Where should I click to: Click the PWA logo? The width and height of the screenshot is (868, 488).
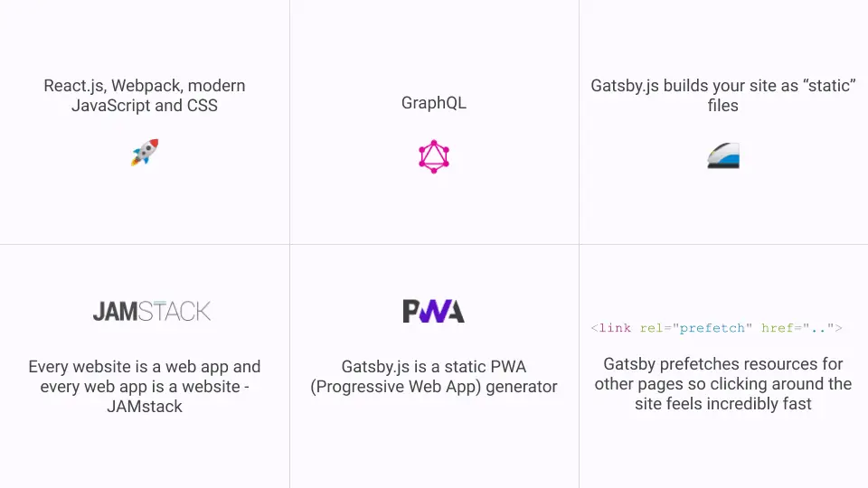(x=434, y=312)
